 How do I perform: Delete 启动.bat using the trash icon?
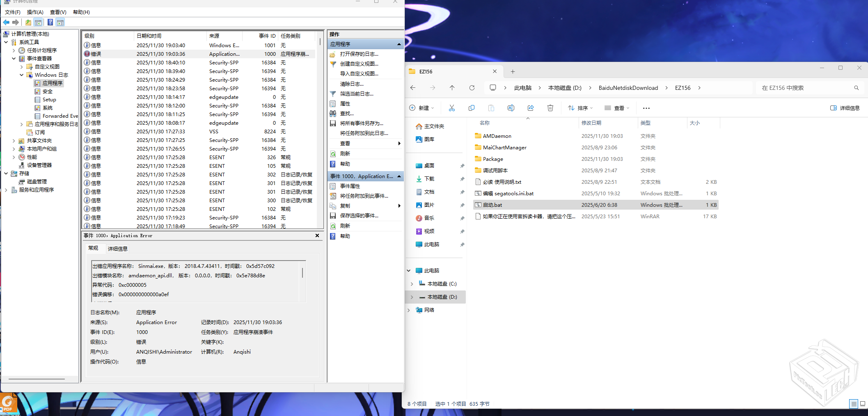550,107
